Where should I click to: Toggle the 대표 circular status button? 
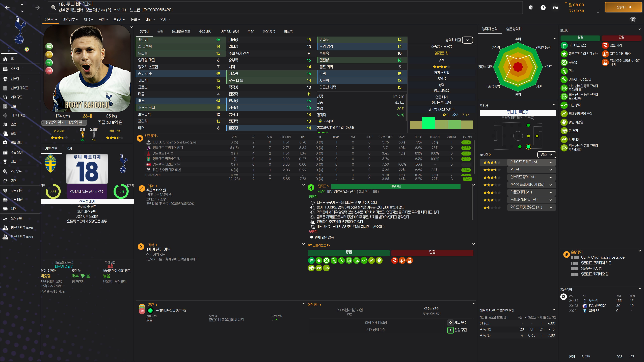point(49,71)
